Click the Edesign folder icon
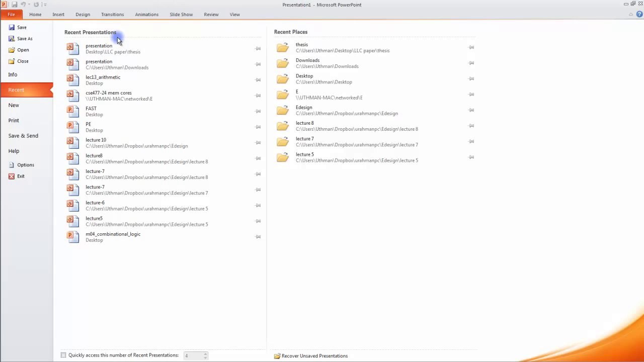 [283, 110]
